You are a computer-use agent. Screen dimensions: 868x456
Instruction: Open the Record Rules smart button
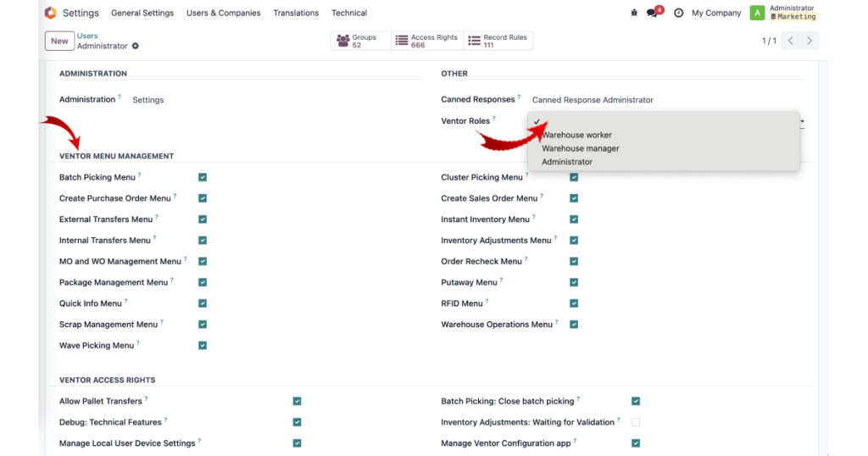pyautogui.click(x=498, y=41)
